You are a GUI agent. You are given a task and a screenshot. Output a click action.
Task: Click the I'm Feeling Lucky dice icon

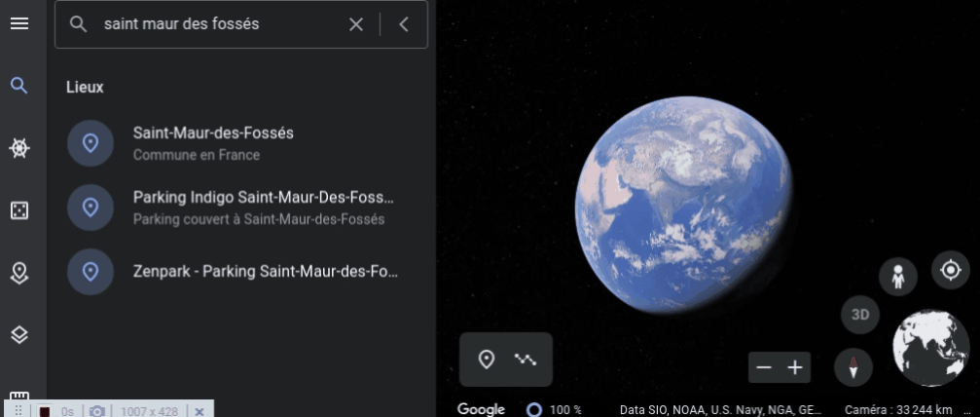(x=19, y=210)
